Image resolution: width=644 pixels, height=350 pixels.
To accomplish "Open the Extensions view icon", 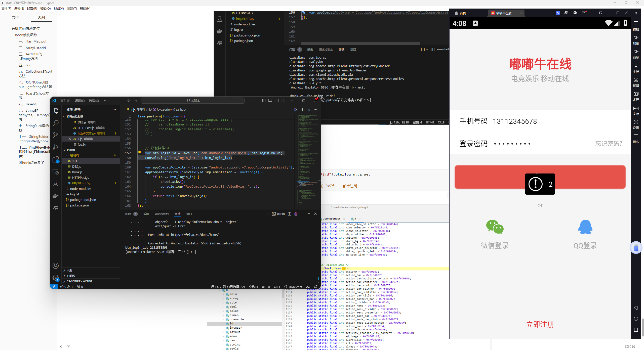I will coord(56,159).
